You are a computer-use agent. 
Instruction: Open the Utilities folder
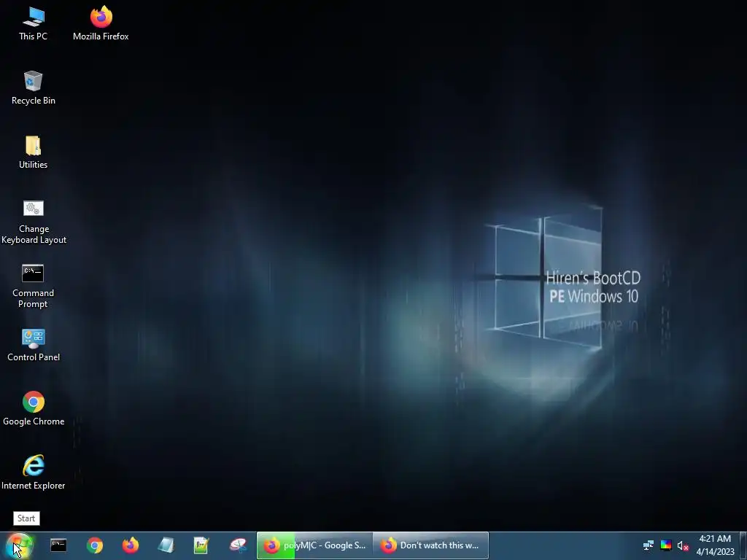[33, 152]
